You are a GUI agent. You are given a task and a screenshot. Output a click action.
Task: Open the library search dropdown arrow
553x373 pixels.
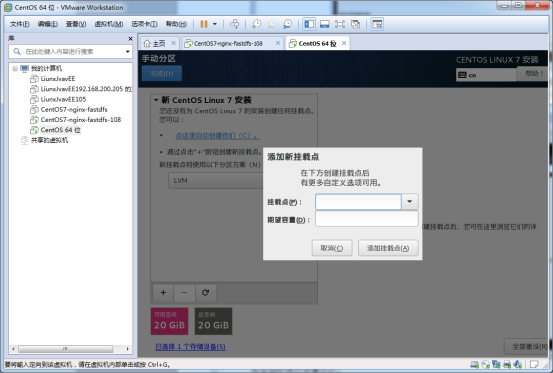pos(128,52)
